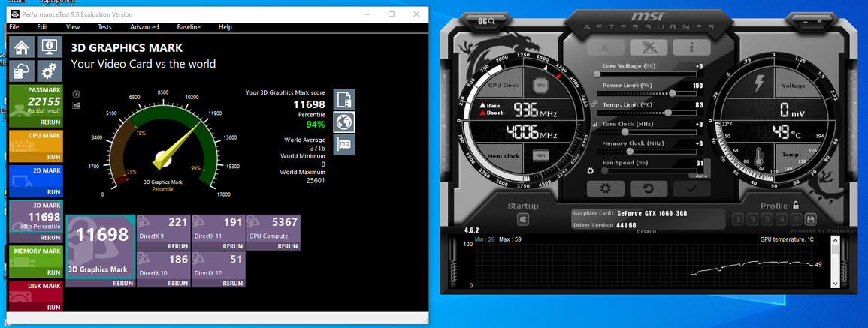The width and height of the screenshot is (868, 328).
Task: Run the CPU Mark test
Action: click(53, 157)
